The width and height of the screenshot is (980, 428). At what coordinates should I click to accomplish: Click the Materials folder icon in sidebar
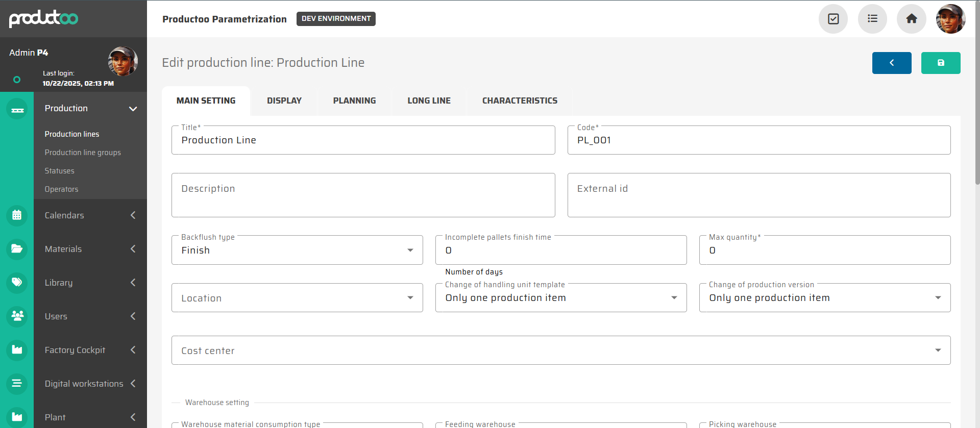[17, 249]
